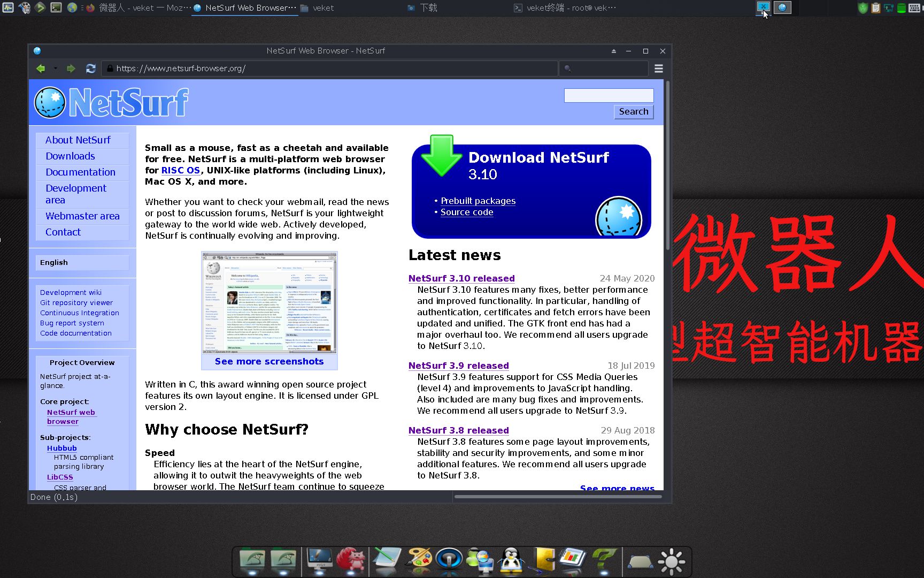Follow the RISC OS link
Viewport: 924px width, 578px height.
click(181, 170)
